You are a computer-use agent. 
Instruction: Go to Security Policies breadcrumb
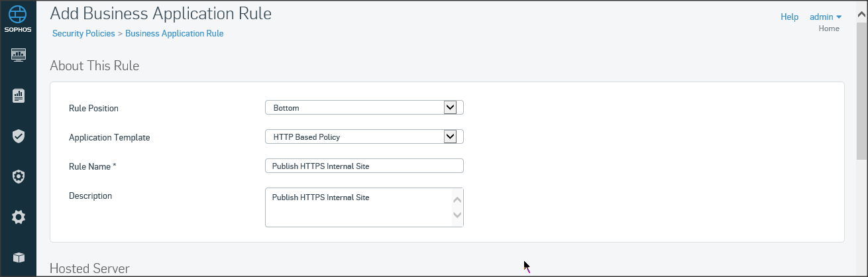coord(83,33)
